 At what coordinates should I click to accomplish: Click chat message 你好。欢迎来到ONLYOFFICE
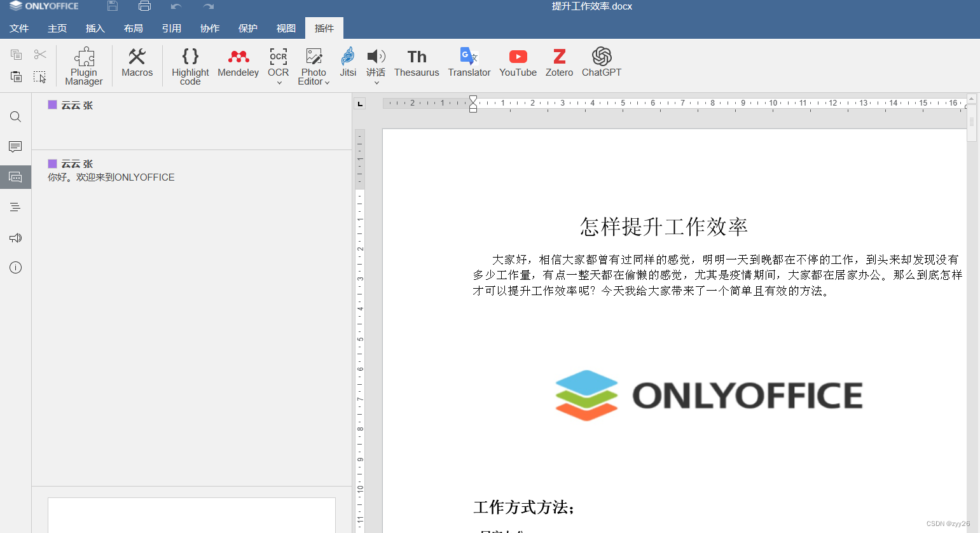[111, 177]
